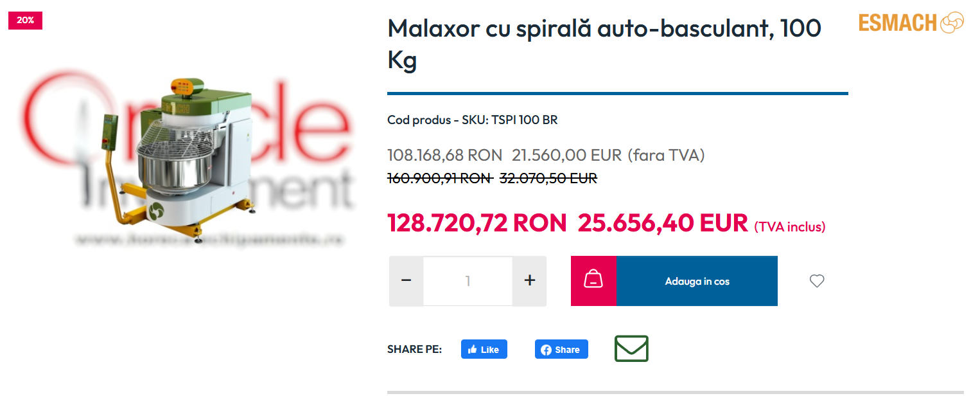
Task: Click the 25.656,40 EUR price
Action: [x=663, y=223]
